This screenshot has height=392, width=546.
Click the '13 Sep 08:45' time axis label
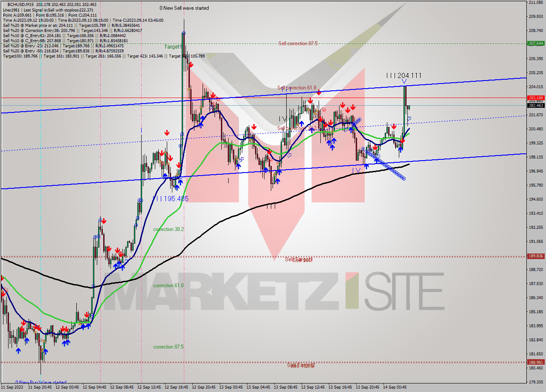pyautogui.click(x=285, y=388)
